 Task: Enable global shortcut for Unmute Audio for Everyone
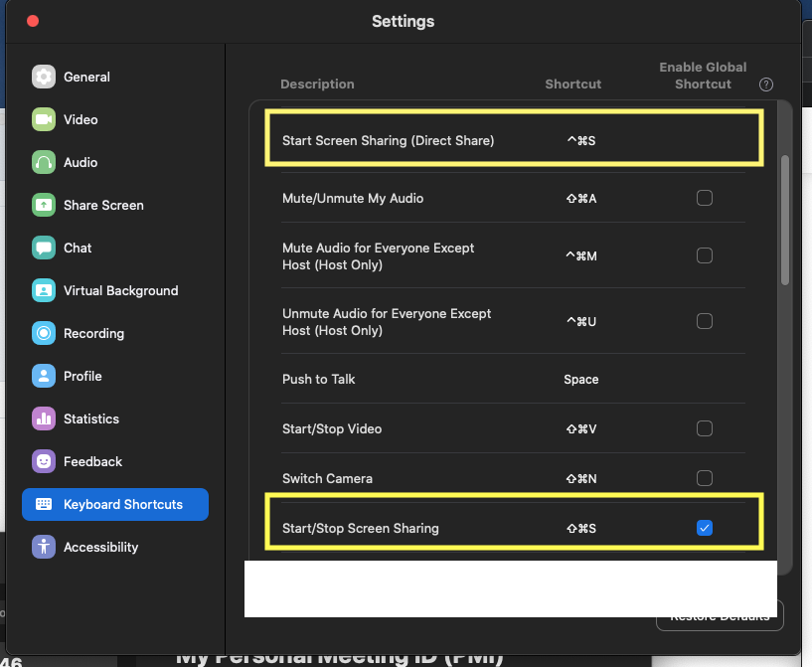(x=705, y=321)
